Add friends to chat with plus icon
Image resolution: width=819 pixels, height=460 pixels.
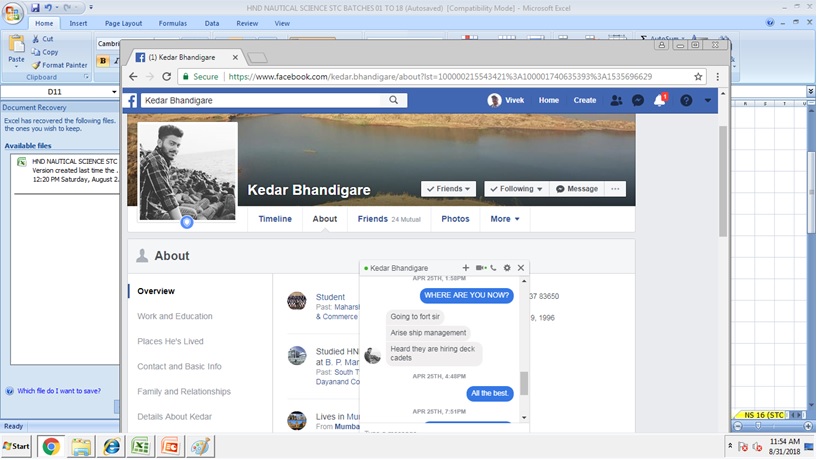pos(466,268)
